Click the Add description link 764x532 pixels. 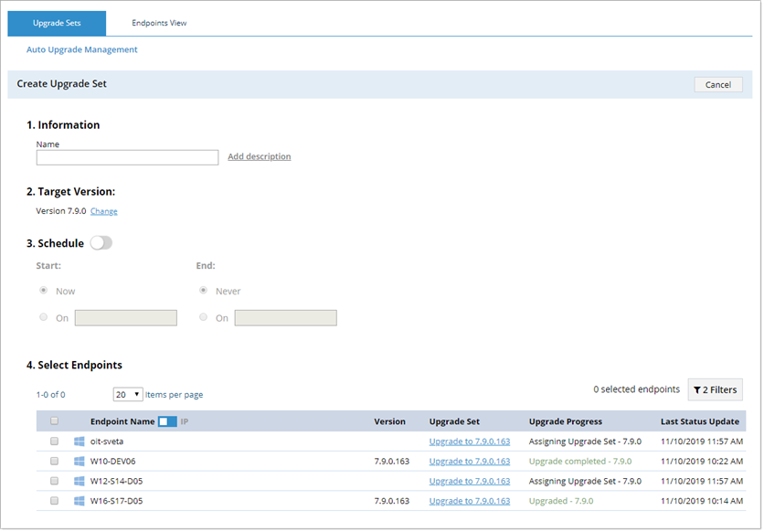click(259, 157)
